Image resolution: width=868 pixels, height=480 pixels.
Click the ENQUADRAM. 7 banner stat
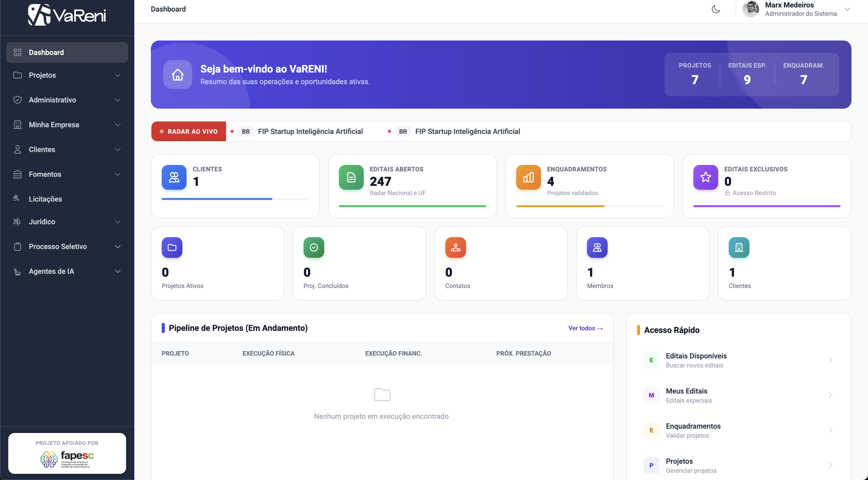pyautogui.click(x=804, y=74)
